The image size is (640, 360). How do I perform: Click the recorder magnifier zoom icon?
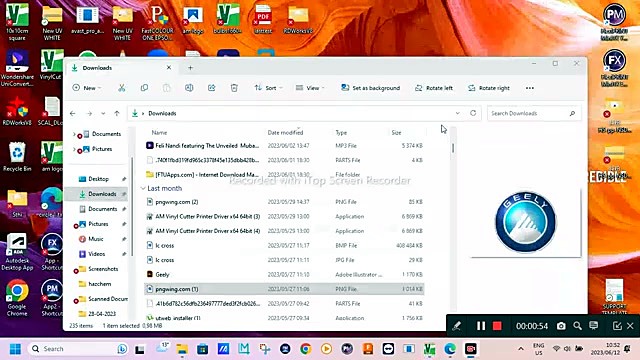point(577,326)
